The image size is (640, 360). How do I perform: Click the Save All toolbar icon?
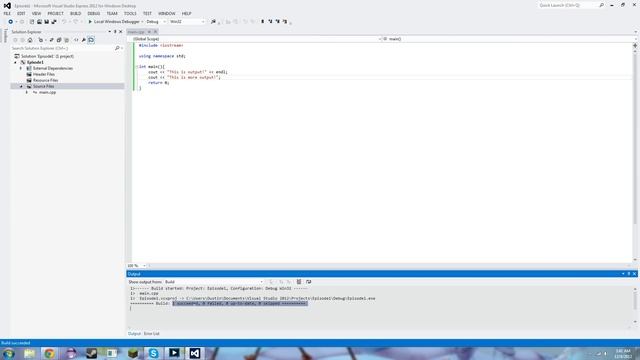click(x=54, y=22)
